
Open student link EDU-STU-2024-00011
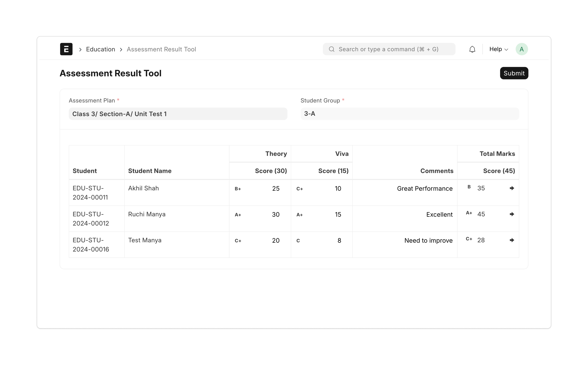90,193
